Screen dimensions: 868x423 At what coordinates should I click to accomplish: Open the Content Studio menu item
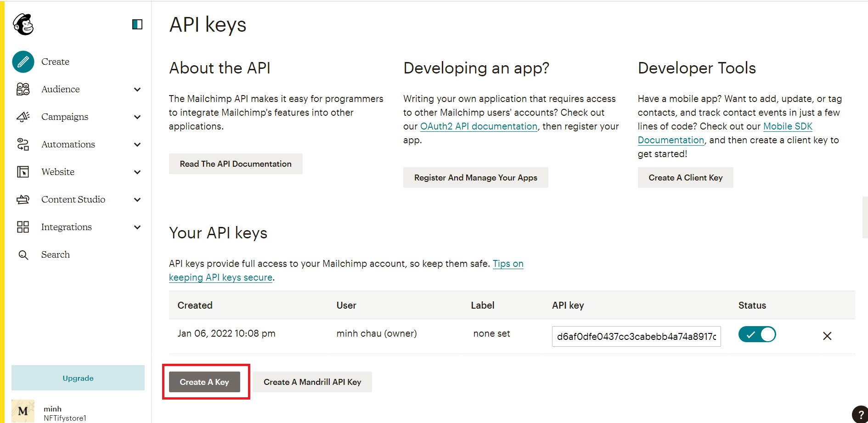point(73,199)
